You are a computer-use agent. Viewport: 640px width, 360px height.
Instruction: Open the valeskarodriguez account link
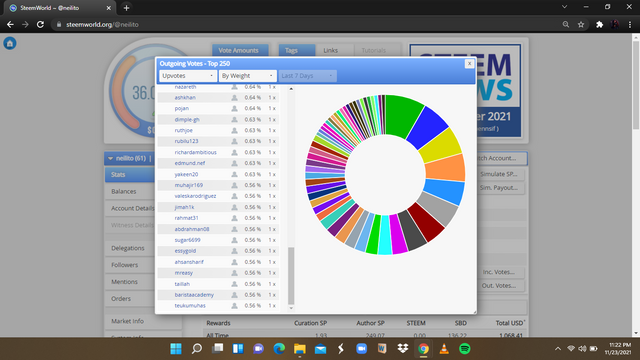point(195,196)
